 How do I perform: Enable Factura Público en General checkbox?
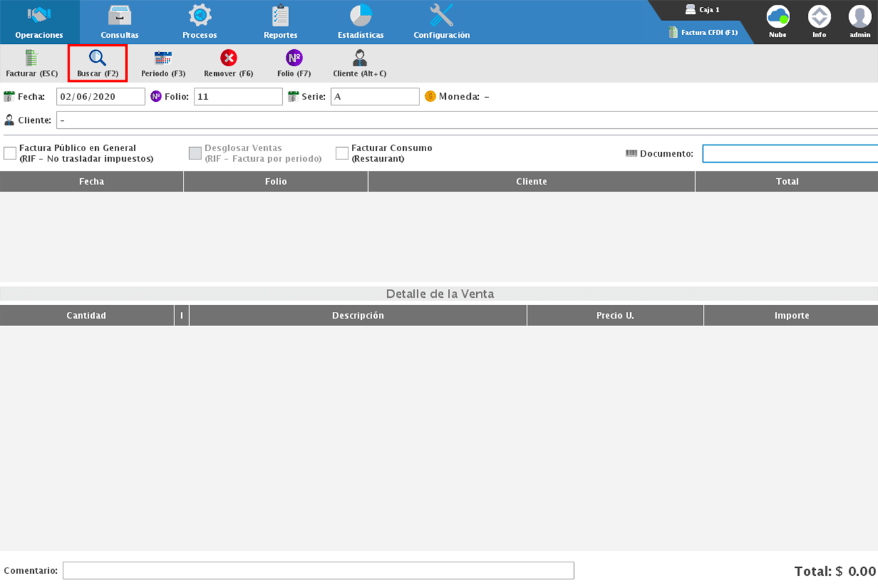coord(10,153)
